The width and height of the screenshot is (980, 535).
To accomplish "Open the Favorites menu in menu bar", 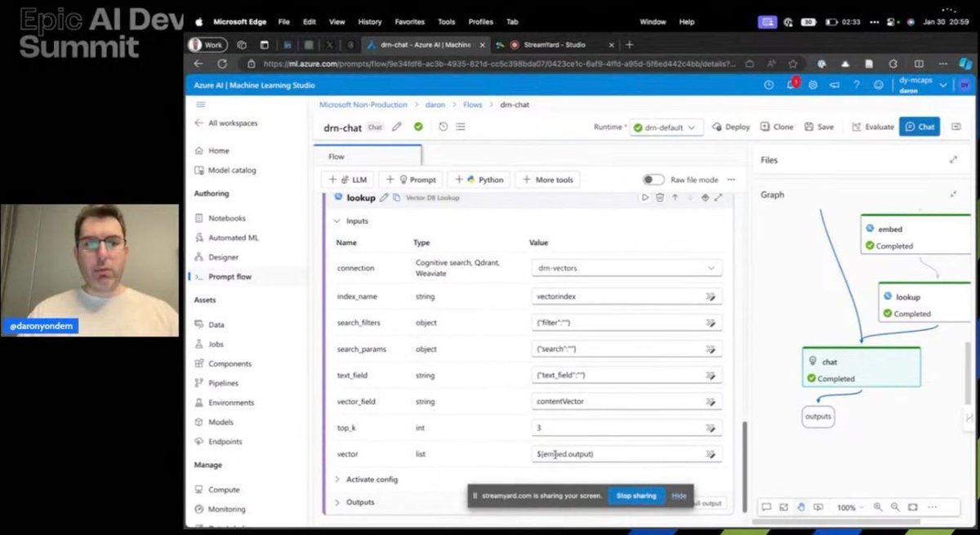I will coord(411,21).
